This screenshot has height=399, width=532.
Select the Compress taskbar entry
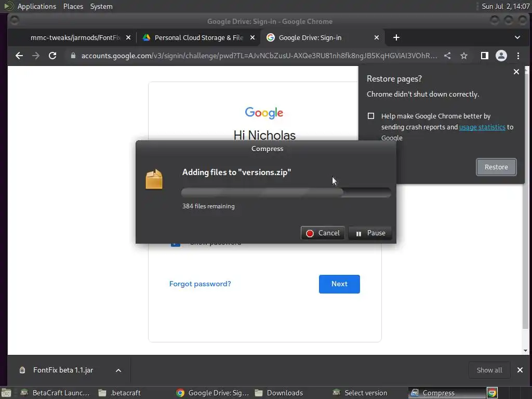click(447, 393)
